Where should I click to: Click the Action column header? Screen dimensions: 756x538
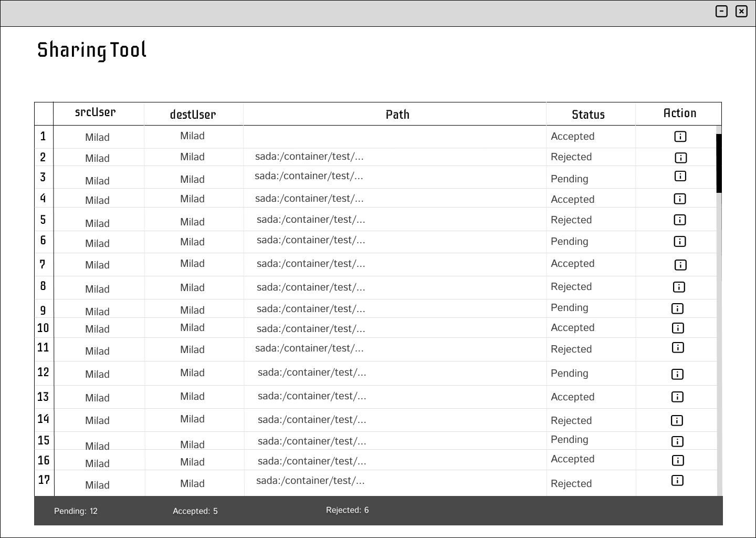(x=679, y=113)
